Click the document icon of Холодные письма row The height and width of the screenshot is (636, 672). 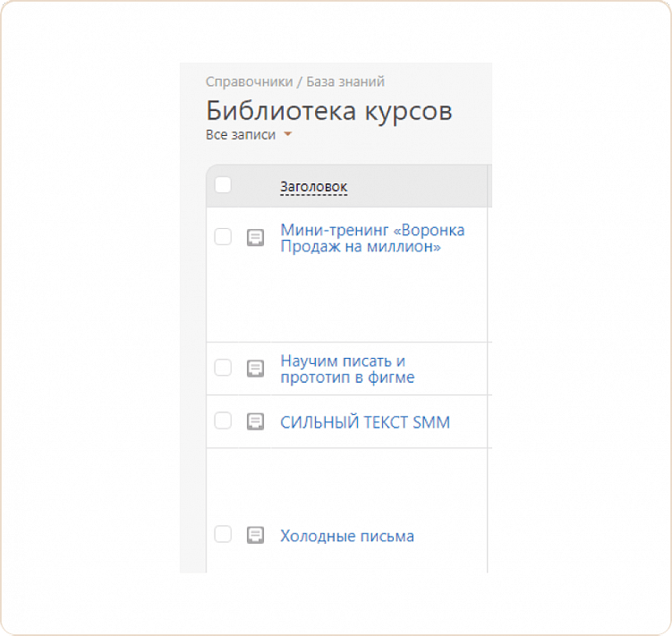pos(255,535)
